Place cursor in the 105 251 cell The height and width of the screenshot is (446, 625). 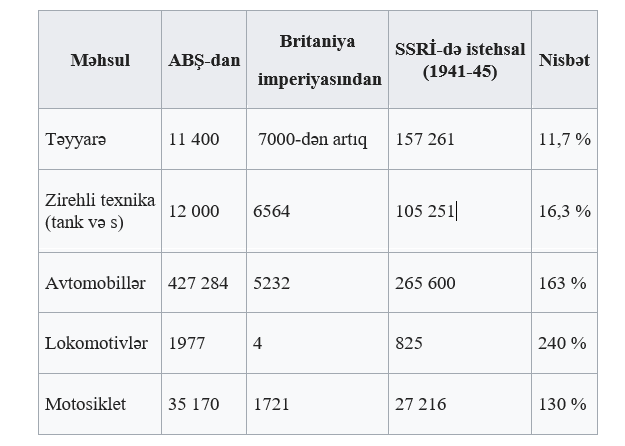[x=426, y=211]
